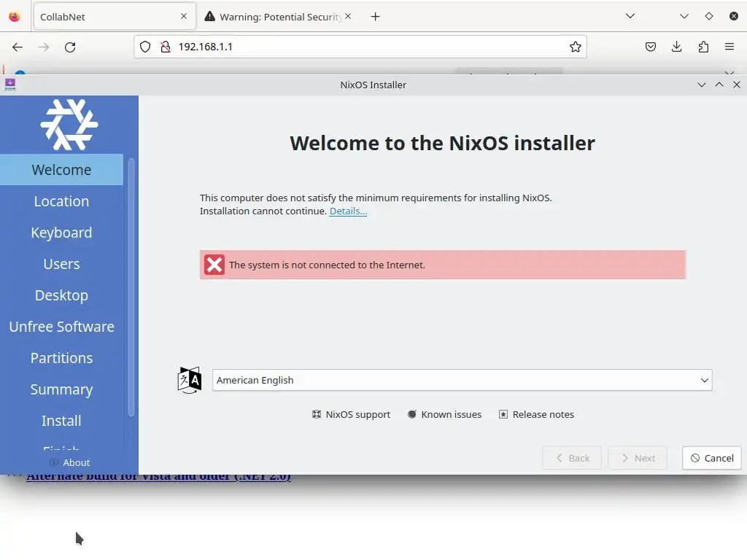747x560 pixels.
Task: Bookmark this page with star icon
Action: tap(575, 47)
